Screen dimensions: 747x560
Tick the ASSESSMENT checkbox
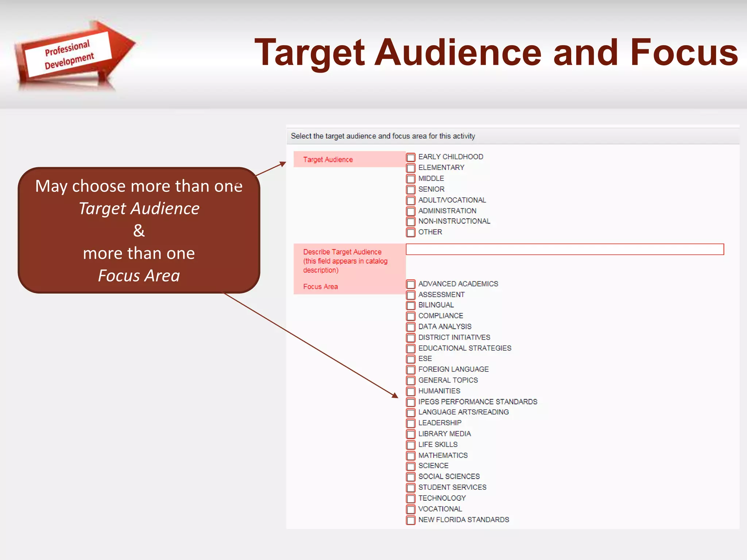pyautogui.click(x=411, y=295)
